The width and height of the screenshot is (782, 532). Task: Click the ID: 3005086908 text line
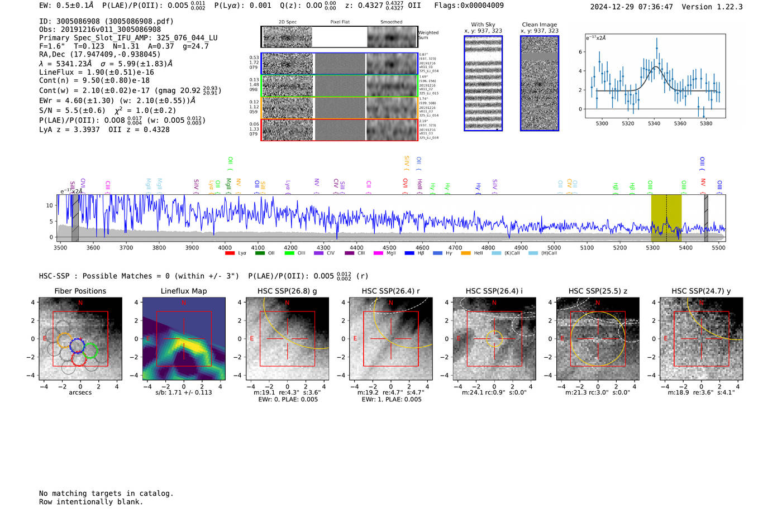coord(106,21)
